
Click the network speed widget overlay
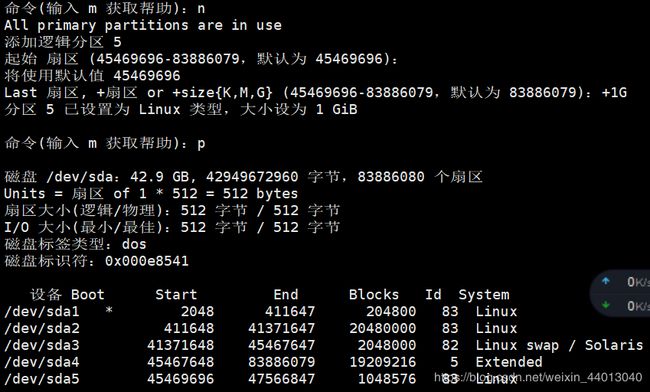[x=620, y=293]
